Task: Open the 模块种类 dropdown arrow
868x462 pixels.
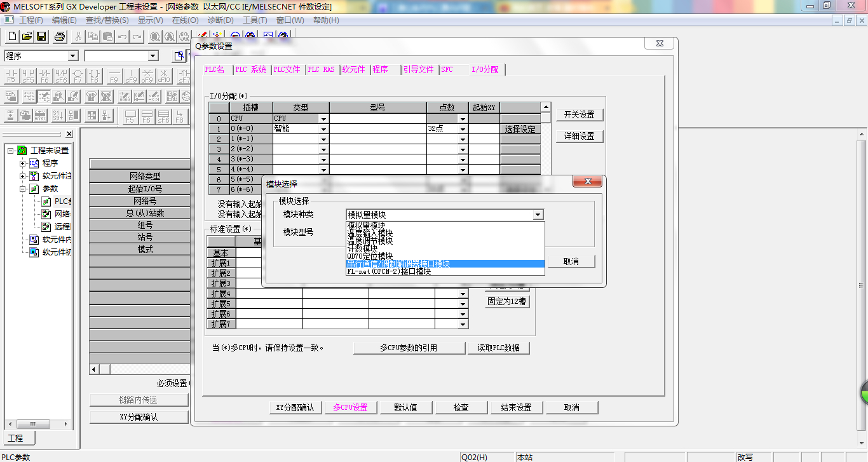Action: [538, 215]
